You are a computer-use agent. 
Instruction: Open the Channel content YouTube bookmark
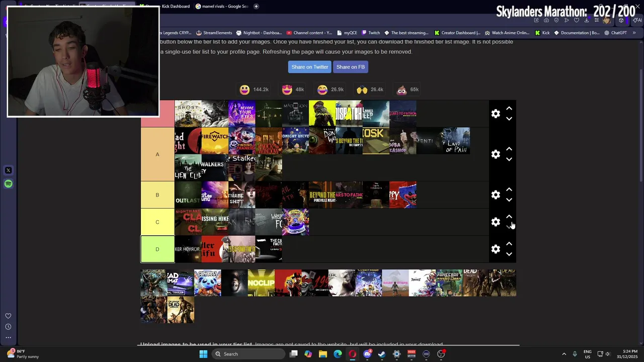[x=309, y=33]
